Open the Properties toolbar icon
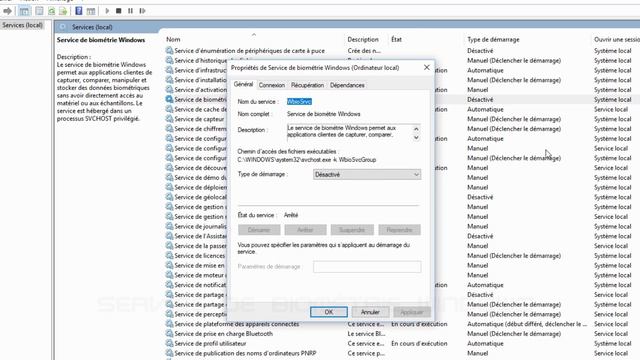 39,11
